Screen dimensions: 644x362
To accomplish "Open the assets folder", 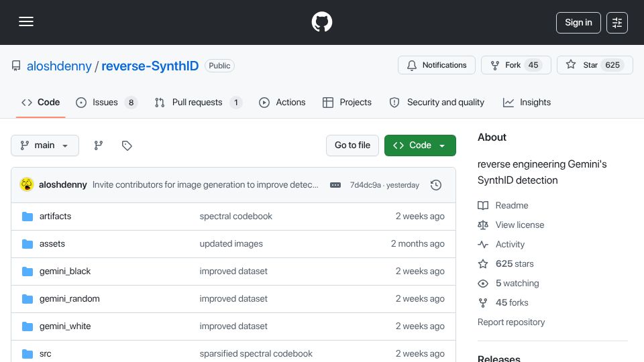I will tap(52, 244).
